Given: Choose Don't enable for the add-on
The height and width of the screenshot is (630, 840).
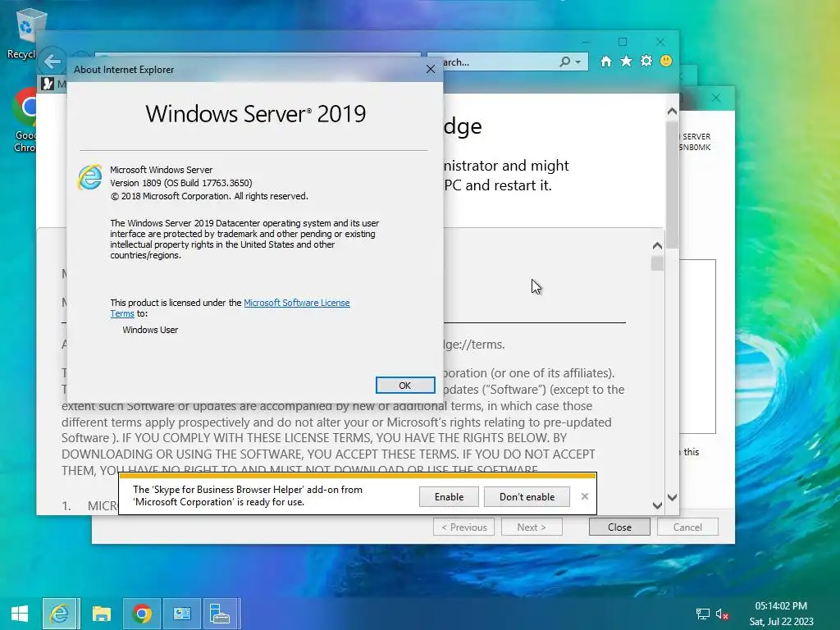Looking at the screenshot, I should coord(527,496).
